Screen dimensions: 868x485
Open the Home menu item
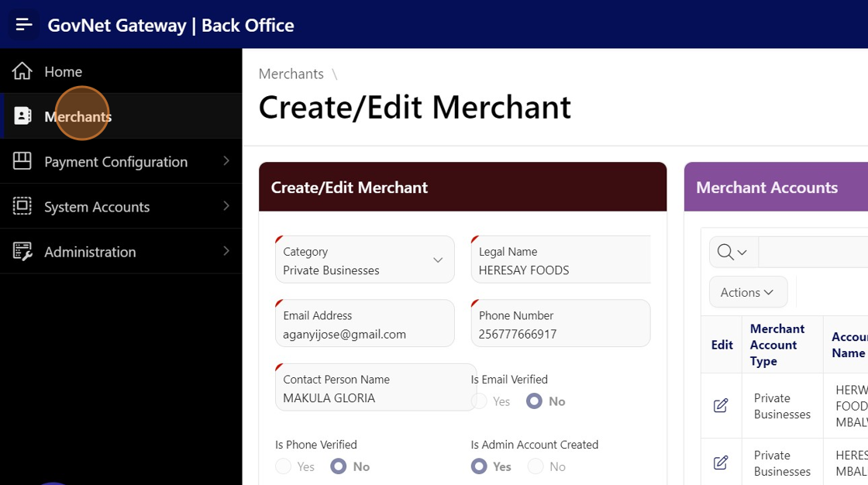click(64, 71)
